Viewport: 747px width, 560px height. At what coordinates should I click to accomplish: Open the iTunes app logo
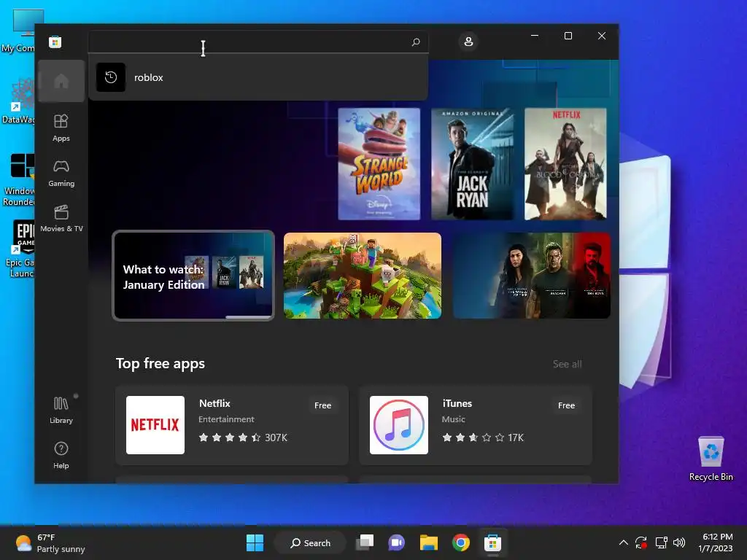[399, 425]
